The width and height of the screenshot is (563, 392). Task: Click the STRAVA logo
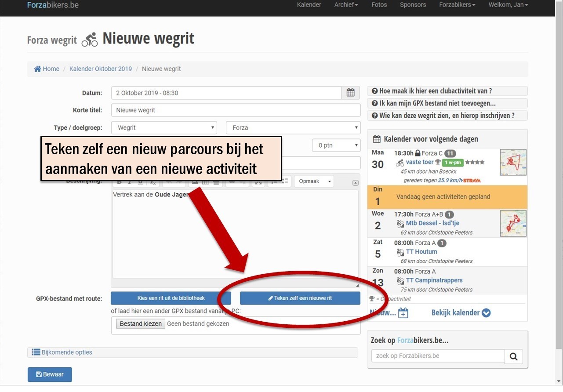(471, 181)
